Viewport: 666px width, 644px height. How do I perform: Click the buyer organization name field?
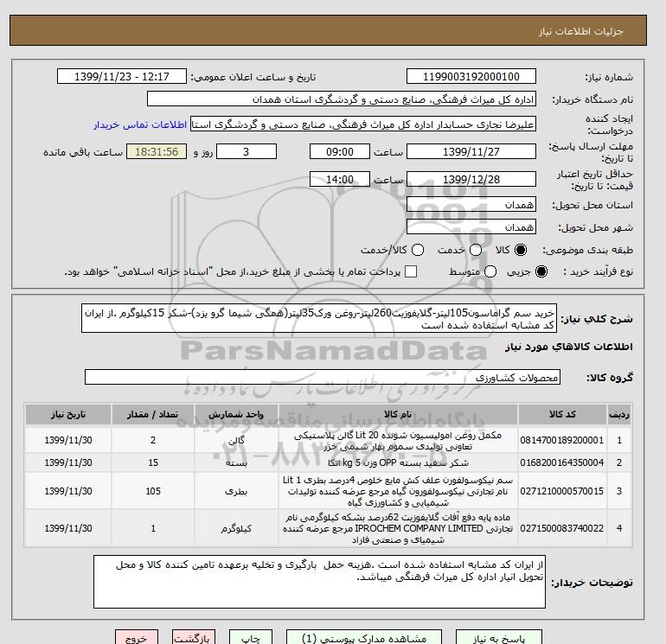[342, 99]
